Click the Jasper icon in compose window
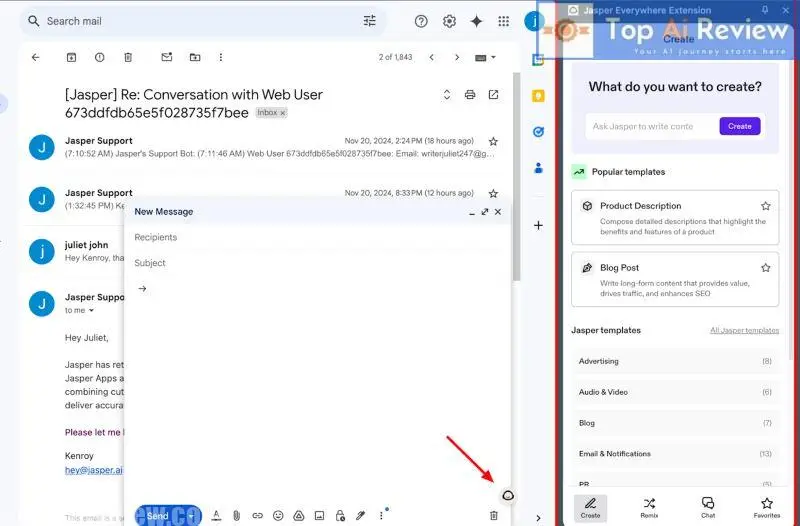Screen dimensions: 800x526 tap(508, 495)
